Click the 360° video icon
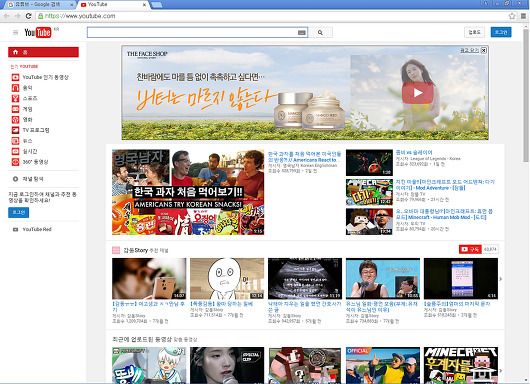This screenshot has height=384, width=530. 16,162
